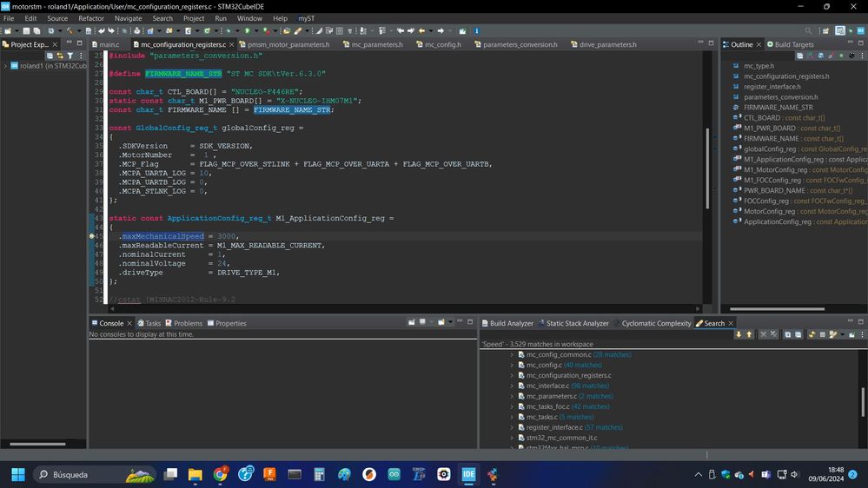Open the Outline view menu (three dots)

coord(862,56)
